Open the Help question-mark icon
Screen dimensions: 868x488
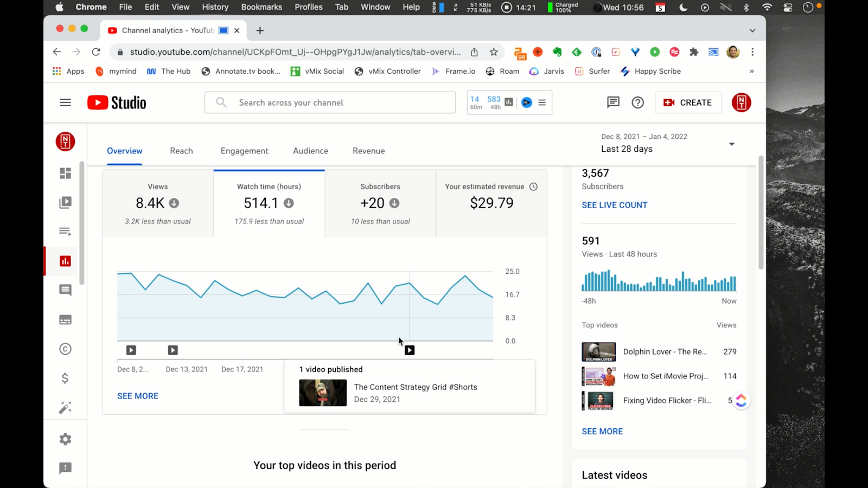coord(638,102)
